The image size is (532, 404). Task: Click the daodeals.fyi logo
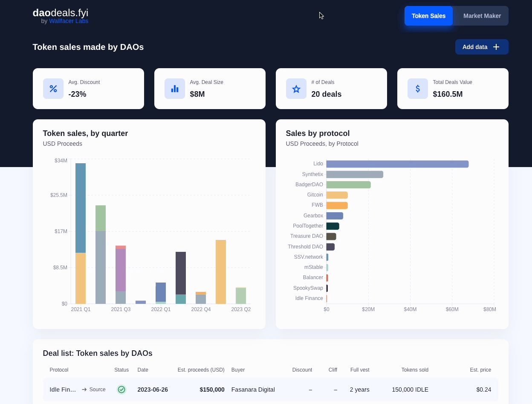[x=61, y=13]
